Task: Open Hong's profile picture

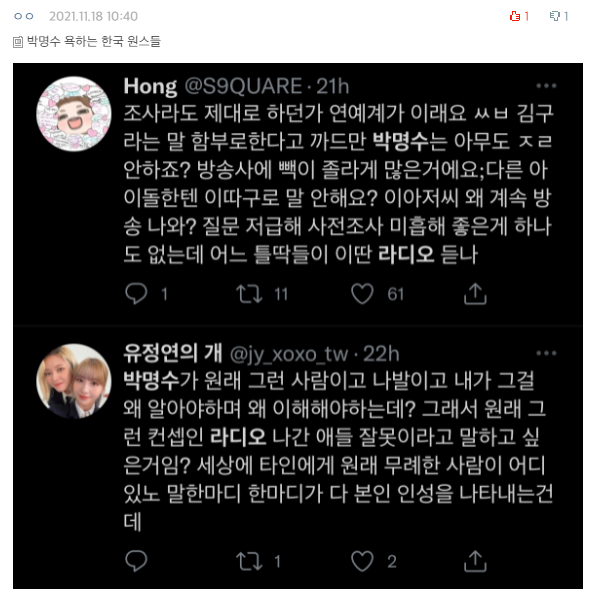Action: [74, 114]
